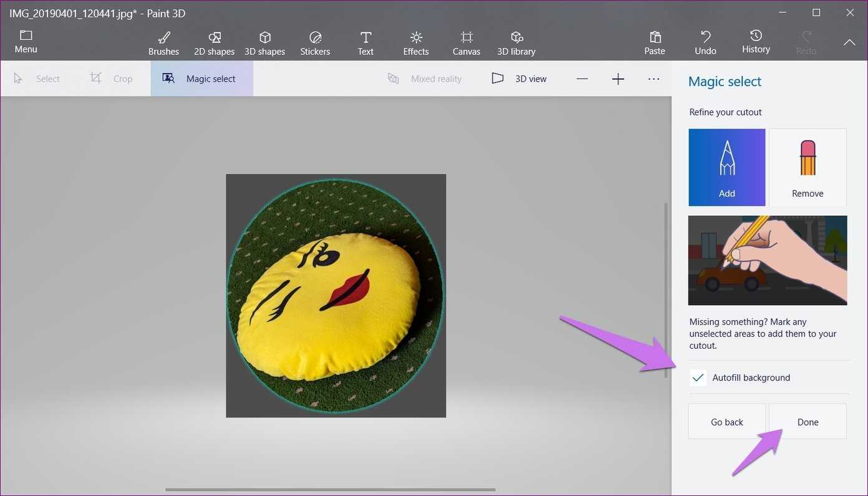This screenshot has height=496, width=868.
Task: Open the 3D library
Action: tap(516, 43)
